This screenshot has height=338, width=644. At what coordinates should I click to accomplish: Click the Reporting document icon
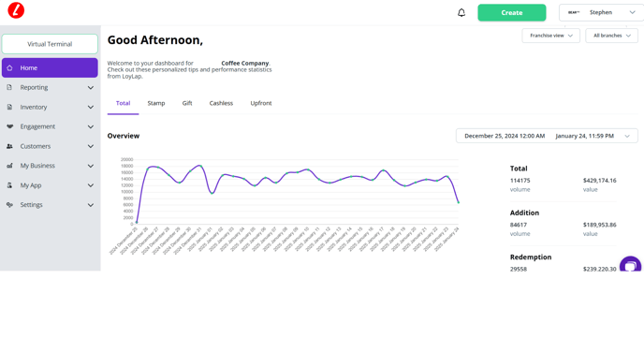click(x=9, y=87)
